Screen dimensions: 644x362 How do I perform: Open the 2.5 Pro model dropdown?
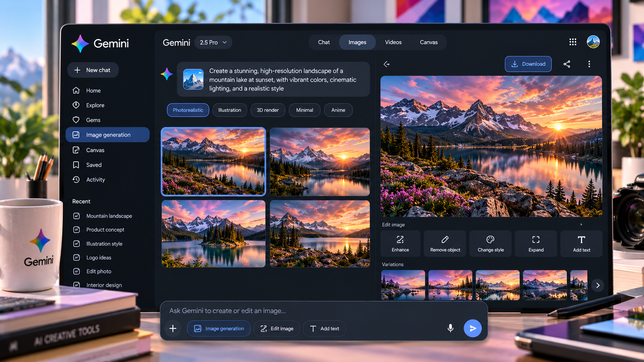click(x=213, y=42)
